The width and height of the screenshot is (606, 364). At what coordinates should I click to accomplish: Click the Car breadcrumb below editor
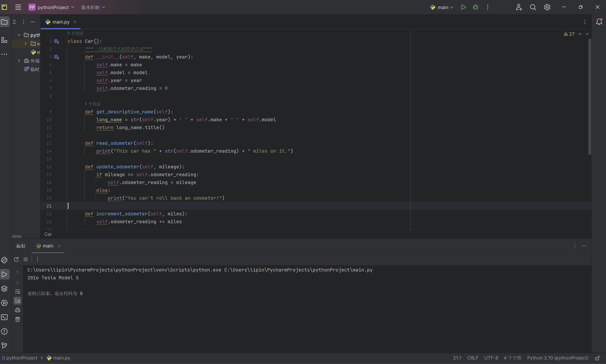pos(48,234)
